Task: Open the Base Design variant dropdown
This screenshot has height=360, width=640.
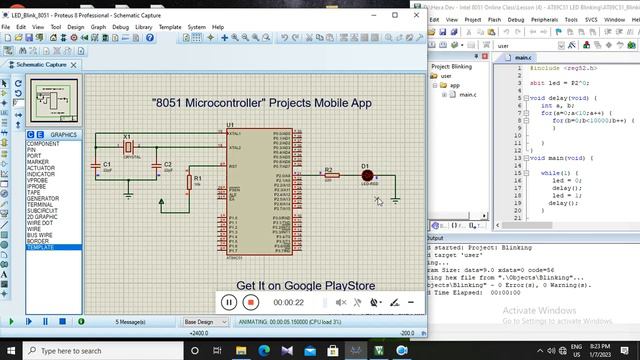Action: [x=205, y=322]
